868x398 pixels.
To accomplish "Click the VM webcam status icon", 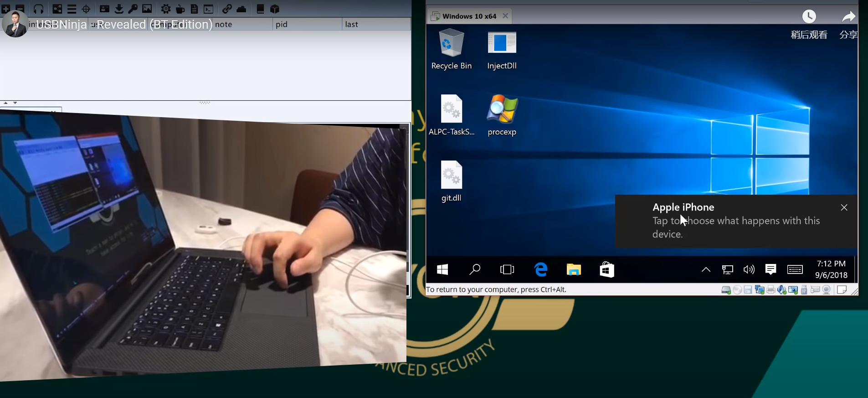I will [x=827, y=290].
